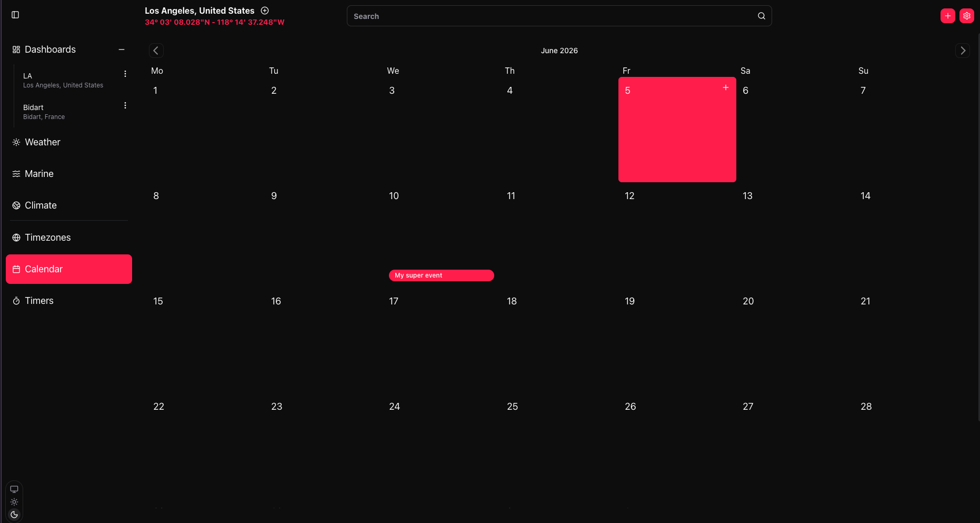
Task: Select June 15 in calendar
Action: click(x=206, y=340)
